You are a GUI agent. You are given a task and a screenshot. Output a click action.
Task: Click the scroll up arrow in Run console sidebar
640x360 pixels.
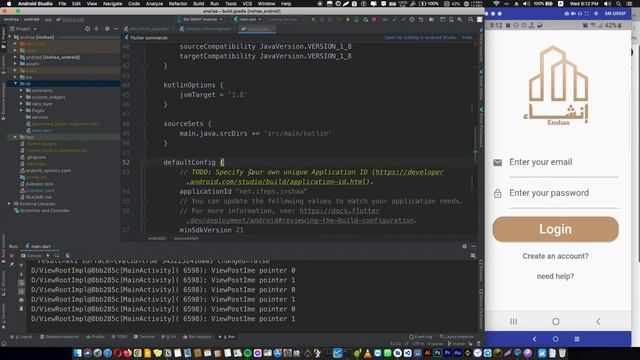tap(21, 265)
